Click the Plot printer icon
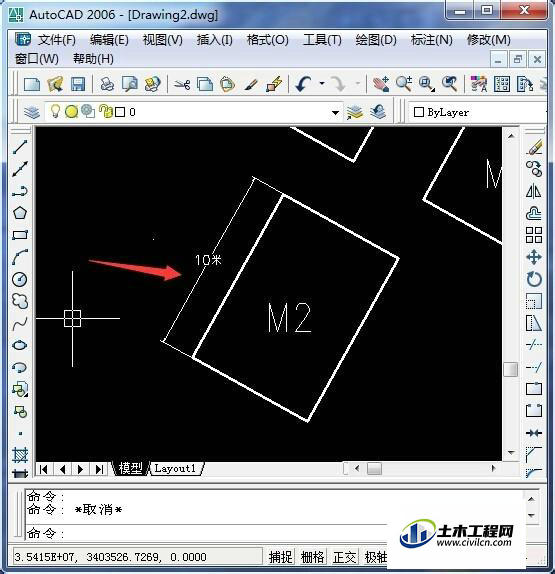This screenshot has height=574, width=555. (x=107, y=84)
